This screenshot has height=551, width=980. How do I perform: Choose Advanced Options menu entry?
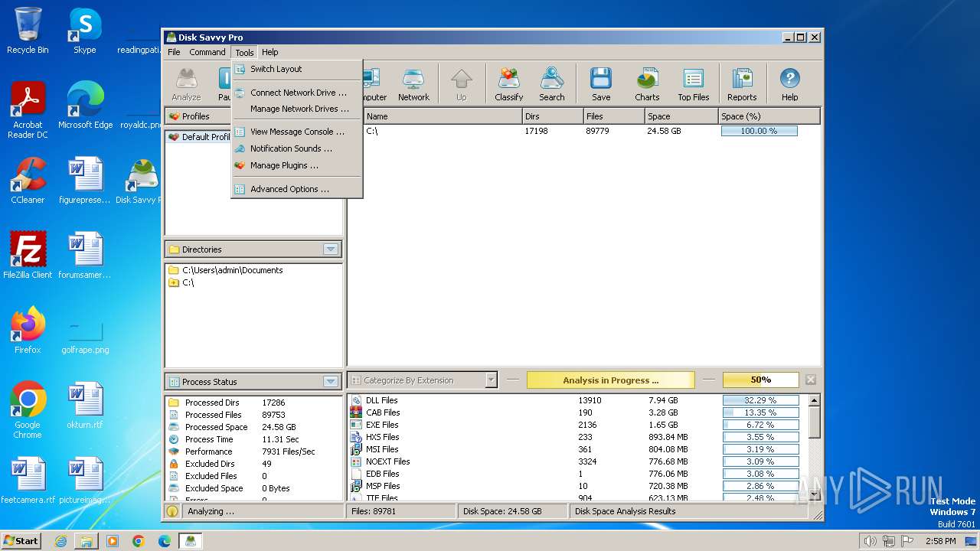(297, 189)
